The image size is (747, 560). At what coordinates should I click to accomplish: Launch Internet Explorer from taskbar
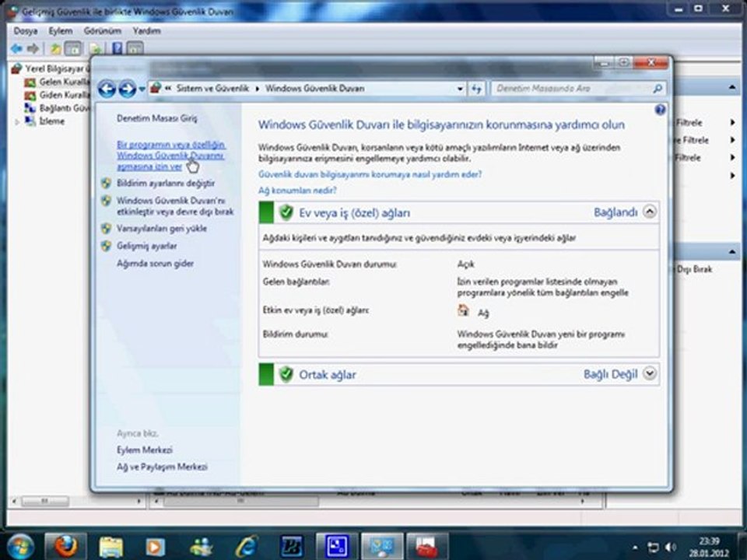[247, 547]
